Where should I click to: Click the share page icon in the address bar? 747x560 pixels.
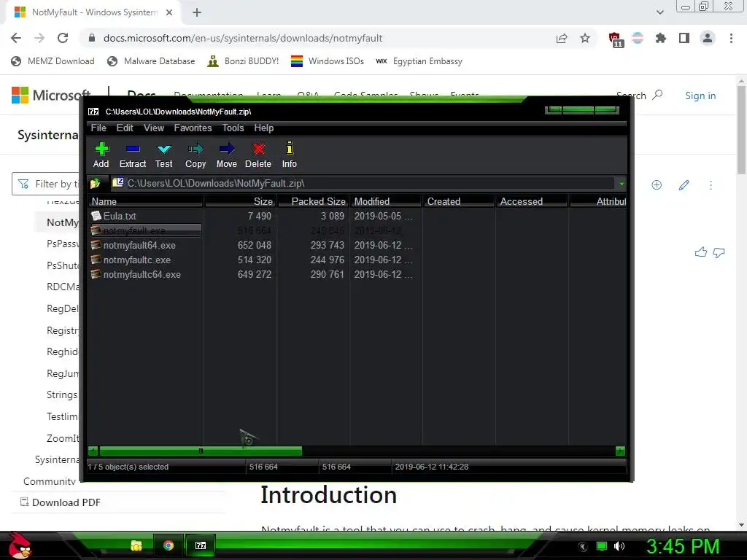(562, 38)
